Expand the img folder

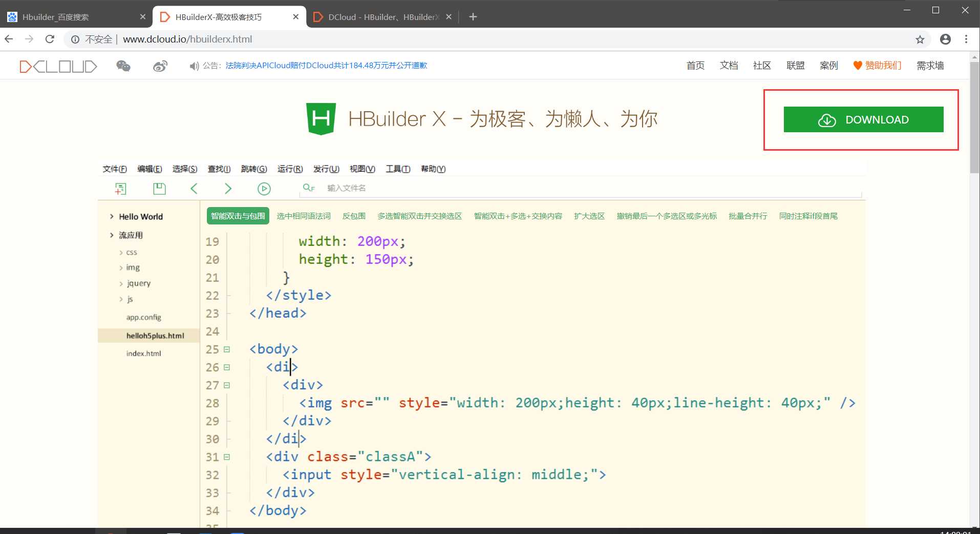[x=121, y=268]
